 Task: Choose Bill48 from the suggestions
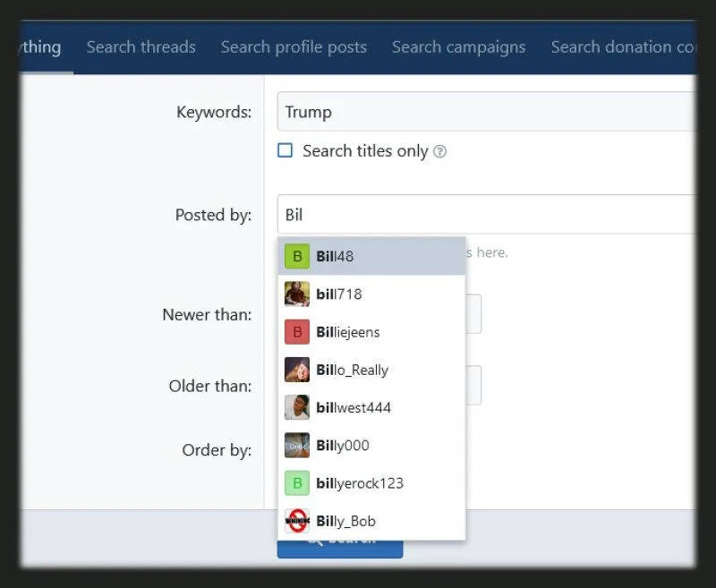click(371, 256)
